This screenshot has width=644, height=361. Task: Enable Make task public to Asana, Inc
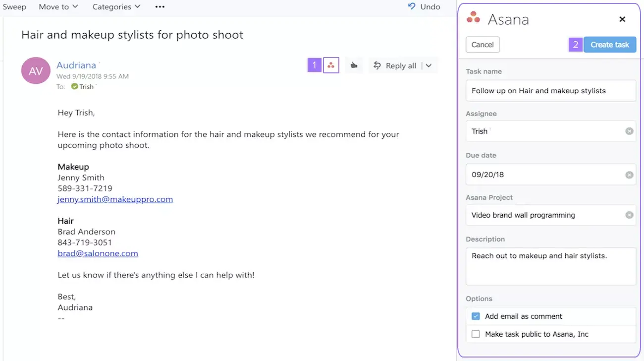pos(476,334)
